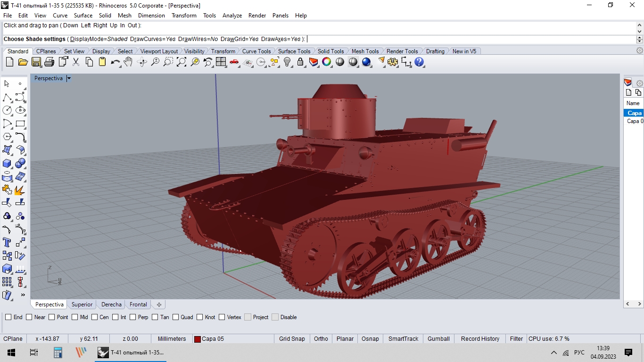
Task: Open the Perspectiva viewport title dropdown arrow
Action: [x=69, y=78]
